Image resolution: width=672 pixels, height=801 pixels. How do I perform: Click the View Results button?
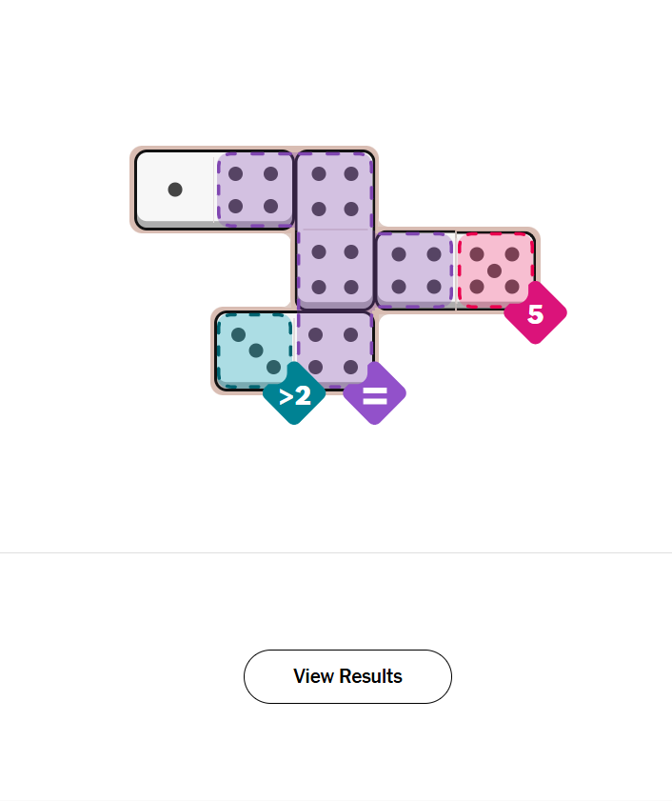tap(347, 676)
